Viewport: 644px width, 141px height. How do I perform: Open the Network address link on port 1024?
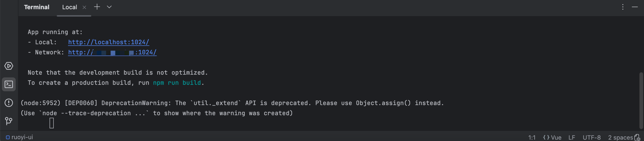coord(113,52)
